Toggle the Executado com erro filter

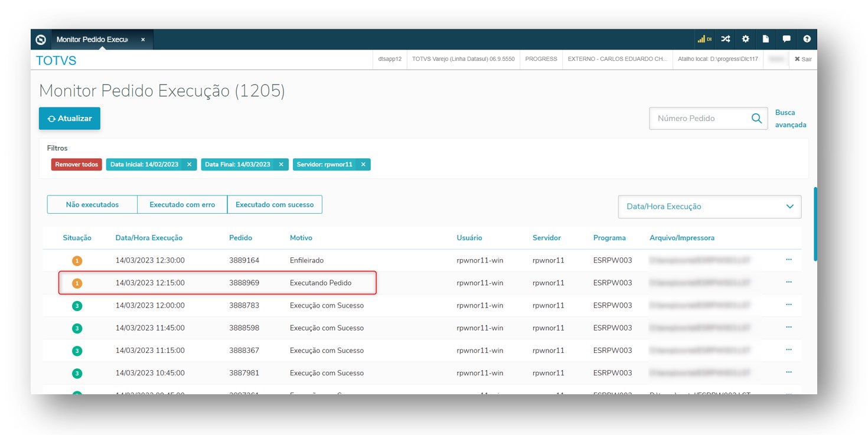pyautogui.click(x=182, y=205)
